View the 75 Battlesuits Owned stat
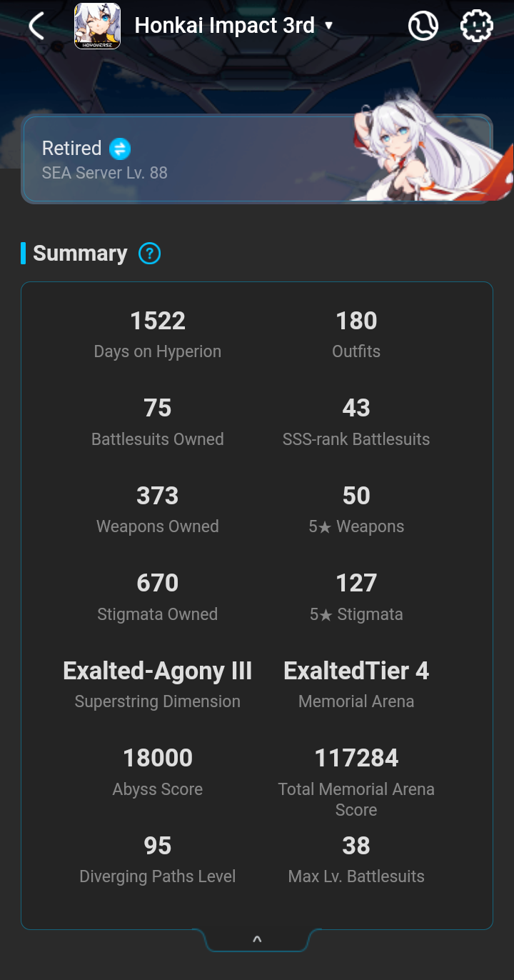514x980 pixels. [x=158, y=421]
